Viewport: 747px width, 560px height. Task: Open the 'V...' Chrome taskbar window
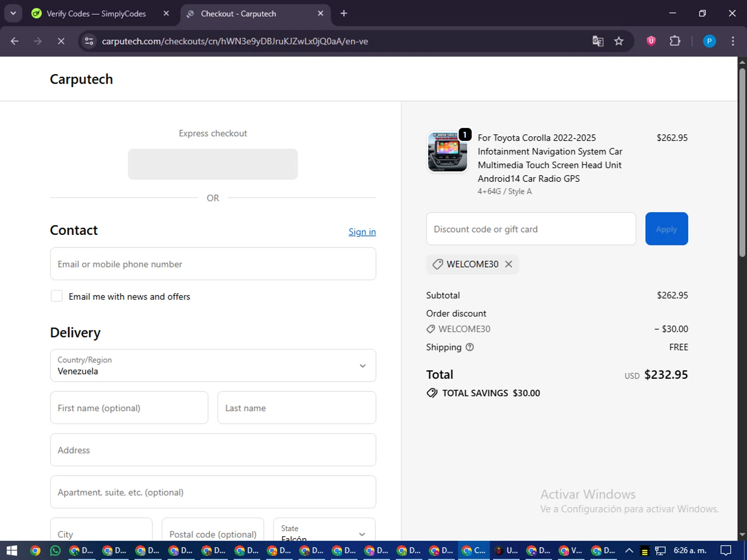(x=571, y=551)
